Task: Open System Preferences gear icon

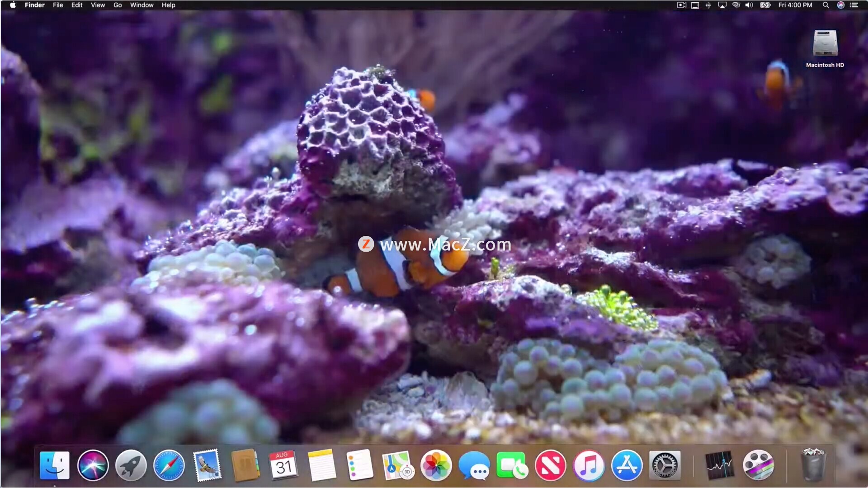Action: click(665, 465)
